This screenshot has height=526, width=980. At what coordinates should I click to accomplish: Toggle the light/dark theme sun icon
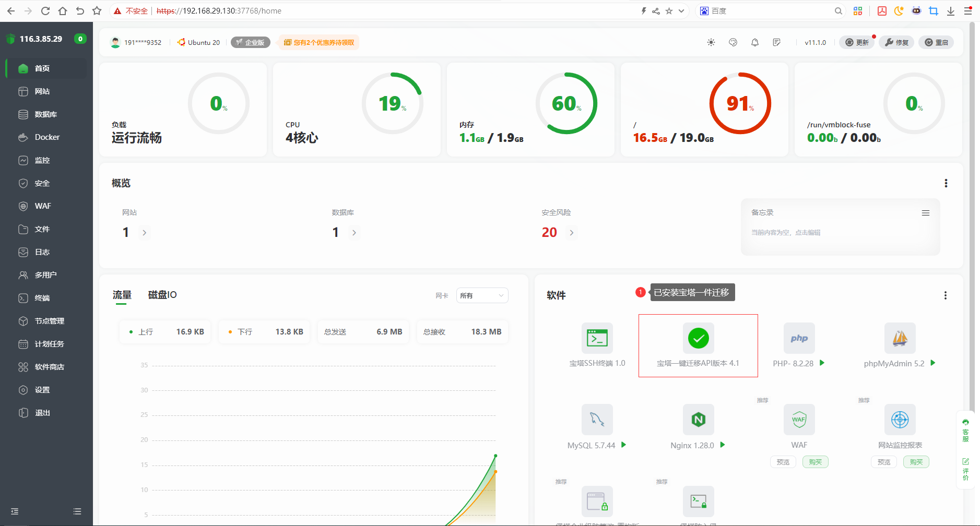pyautogui.click(x=711, y=42)
